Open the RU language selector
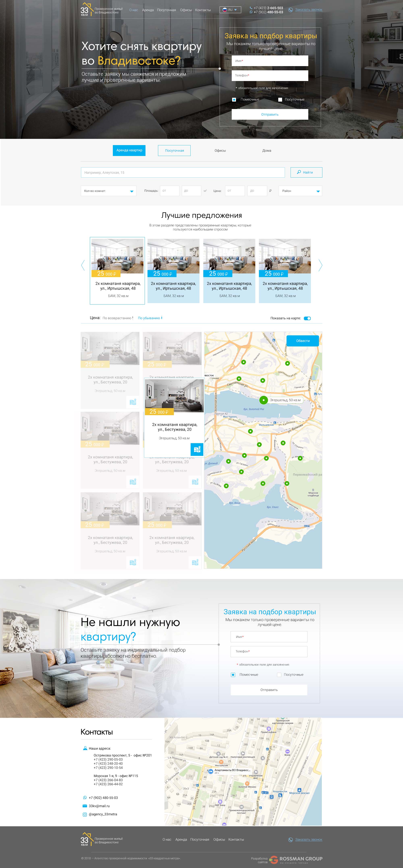The height and width of the screenshot is (868, 403). coord(230,10)
